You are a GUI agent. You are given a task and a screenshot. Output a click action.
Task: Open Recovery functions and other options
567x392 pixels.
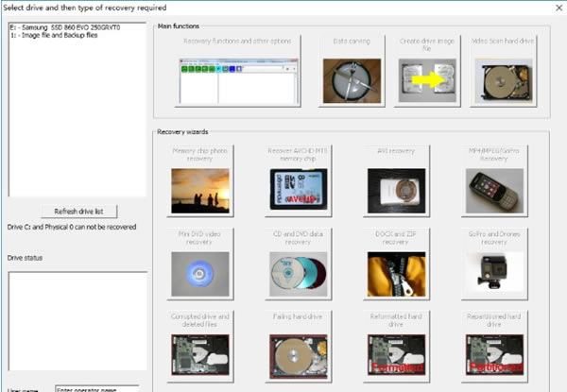click(x=237, y=71)
